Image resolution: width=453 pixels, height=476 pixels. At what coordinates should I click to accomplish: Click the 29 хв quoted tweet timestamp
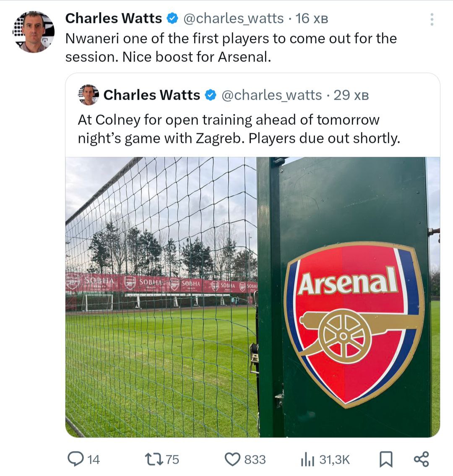pos(351,95)
